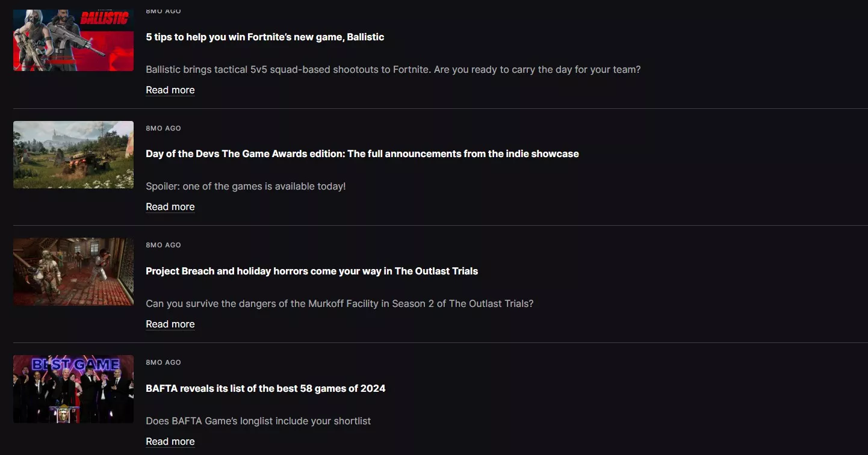Image resolution: width=868 pixels, height=455 pixels.
Task: Click the Day of the Devs Game Awards headline
Action: [x=362, y=153]
